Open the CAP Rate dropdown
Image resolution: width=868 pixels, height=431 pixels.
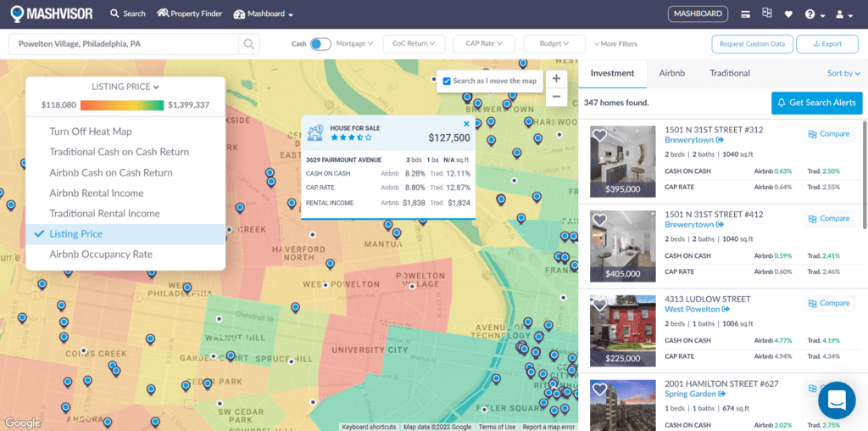[484, 43]
